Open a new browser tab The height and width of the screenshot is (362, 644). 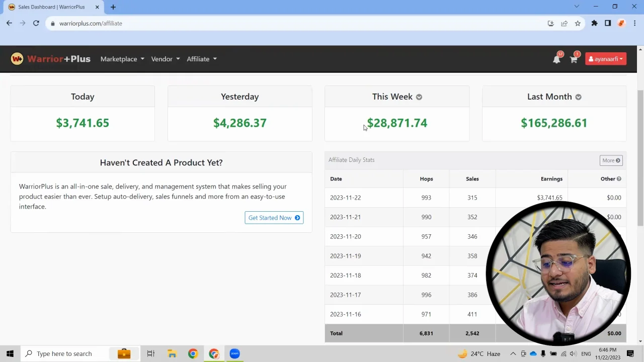[113, 7]
